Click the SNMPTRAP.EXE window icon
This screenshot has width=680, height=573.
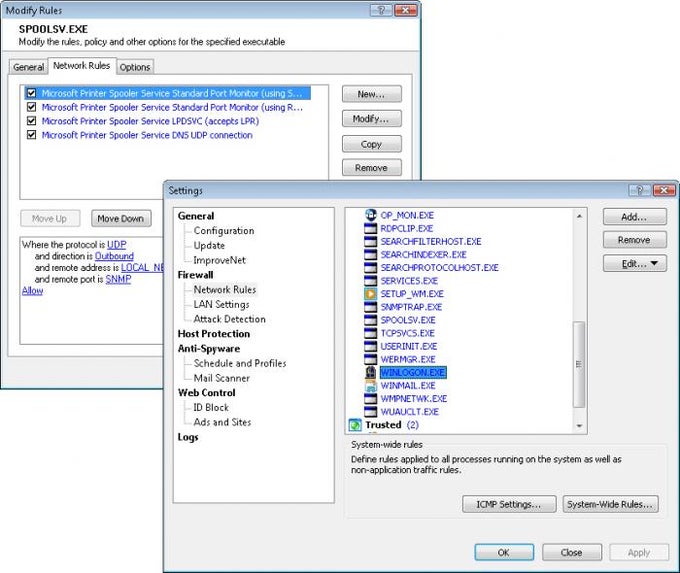click(x=370, y=307)
